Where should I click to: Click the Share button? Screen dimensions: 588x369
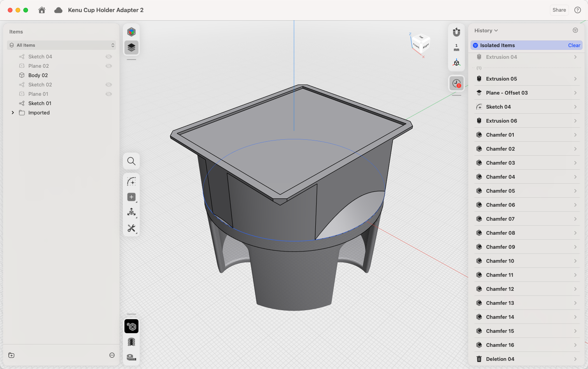tap(559, 10)
